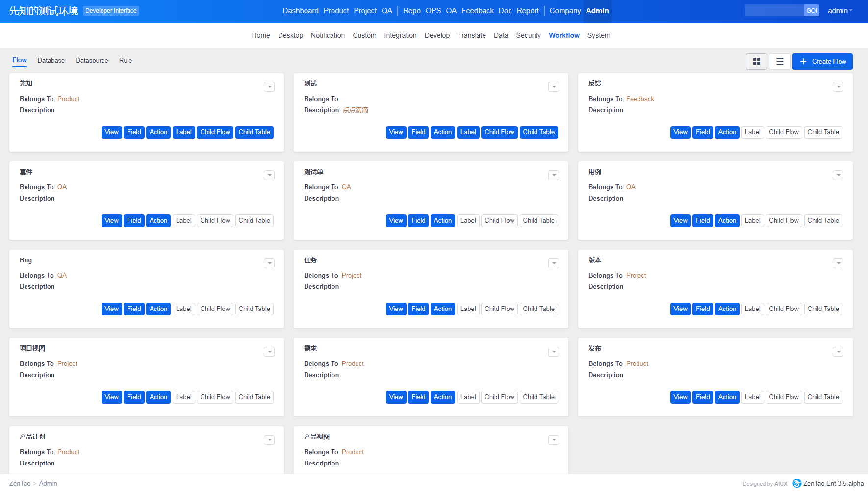Open the Database tab

[x=51, y=60]
